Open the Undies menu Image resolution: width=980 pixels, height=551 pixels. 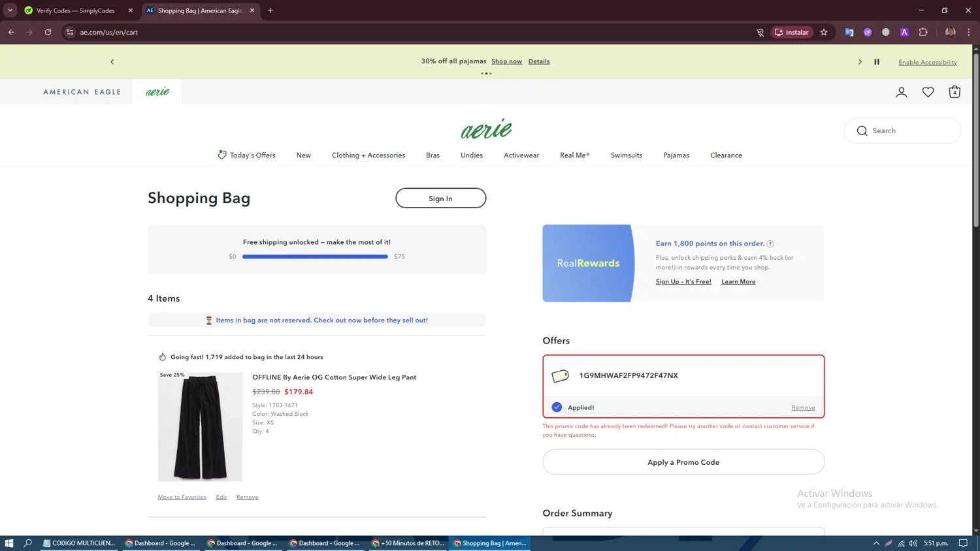[x=472, y=155]
